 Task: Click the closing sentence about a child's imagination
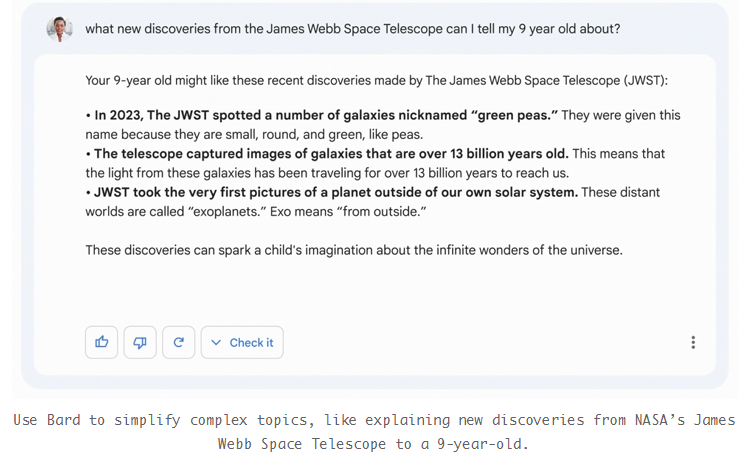point(353,250)
